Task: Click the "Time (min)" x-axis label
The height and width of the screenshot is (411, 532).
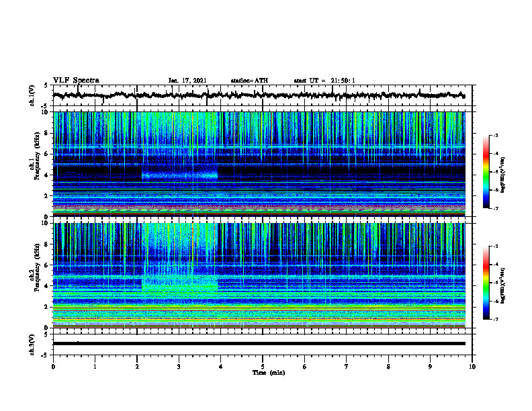Action: (269, 373)
